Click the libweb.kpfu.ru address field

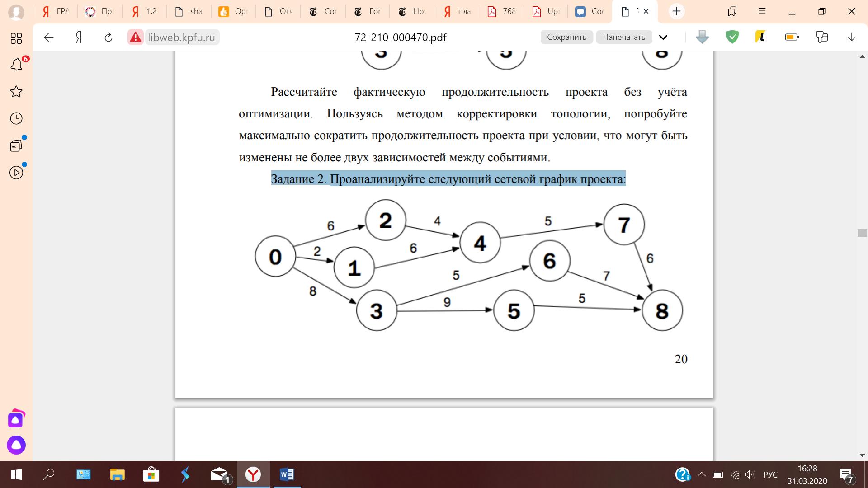point(181,37)
